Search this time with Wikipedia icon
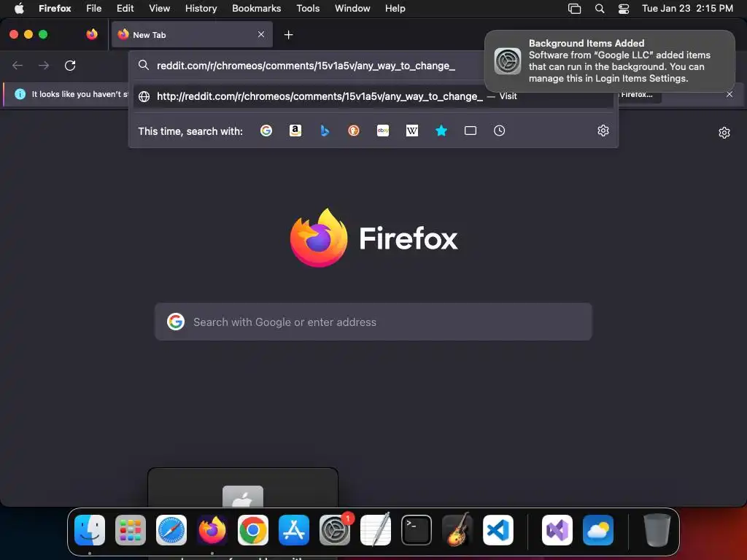Screen dimensions: 747x560 [x=412, y=131]
